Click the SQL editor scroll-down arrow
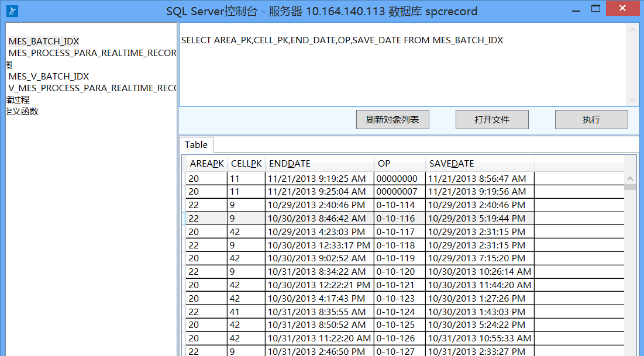 pyautogui.click(x=632, y=100)
